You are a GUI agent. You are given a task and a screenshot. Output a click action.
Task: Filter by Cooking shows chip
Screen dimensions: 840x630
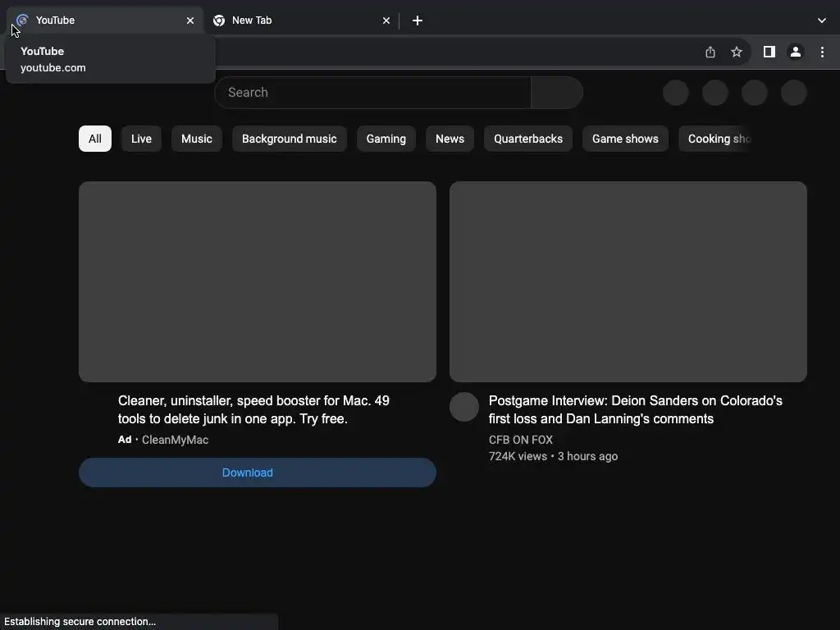tap(716, 139)
